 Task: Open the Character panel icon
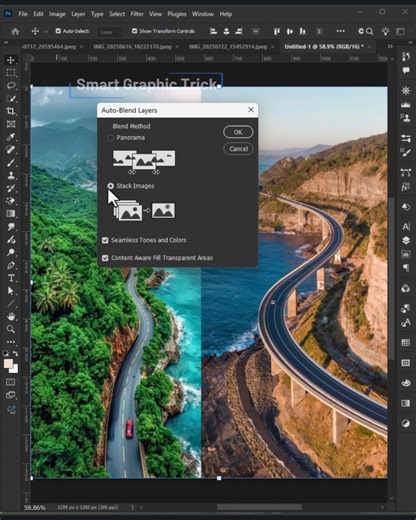tap(406, 227)
